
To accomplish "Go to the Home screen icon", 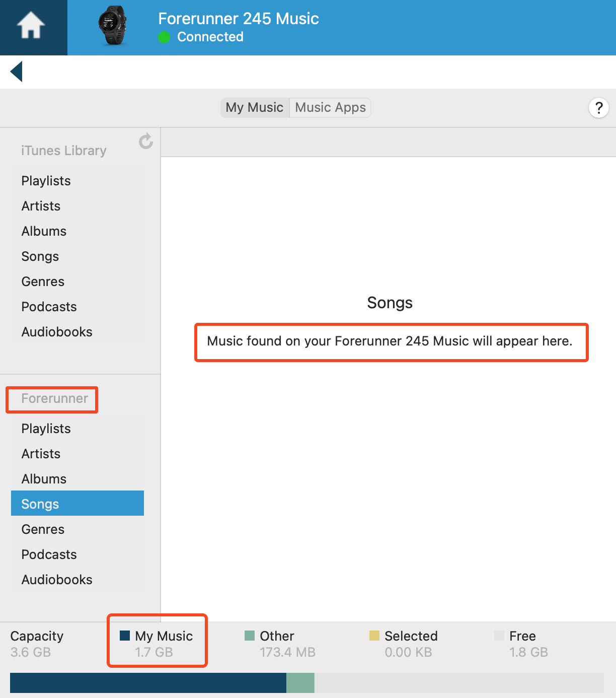I will [x=31, y=25].
